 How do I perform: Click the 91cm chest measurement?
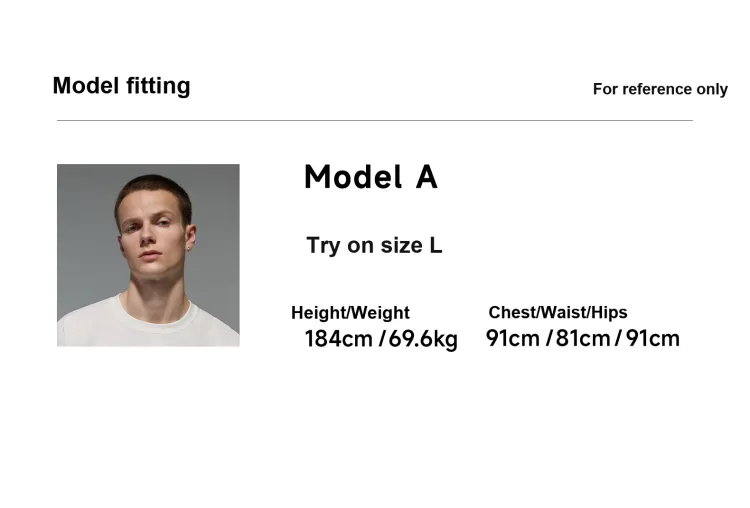[x=513, y=338]
